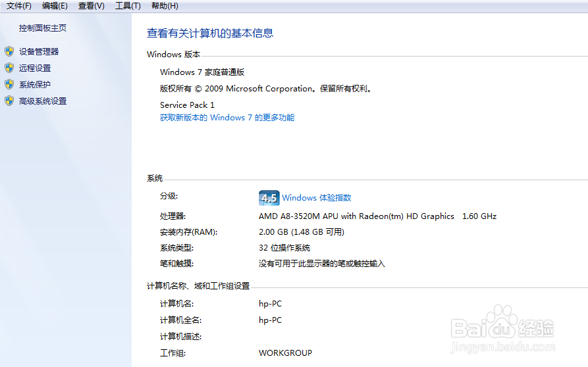Click hp-PC value next to 计算机全名
Screen dimensions: 588x367
pos(270,320)
